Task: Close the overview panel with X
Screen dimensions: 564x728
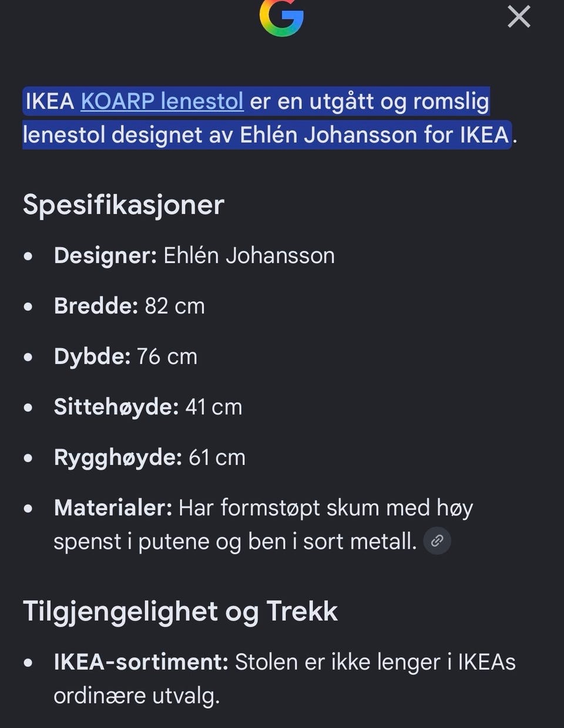Action: (519, 16)
